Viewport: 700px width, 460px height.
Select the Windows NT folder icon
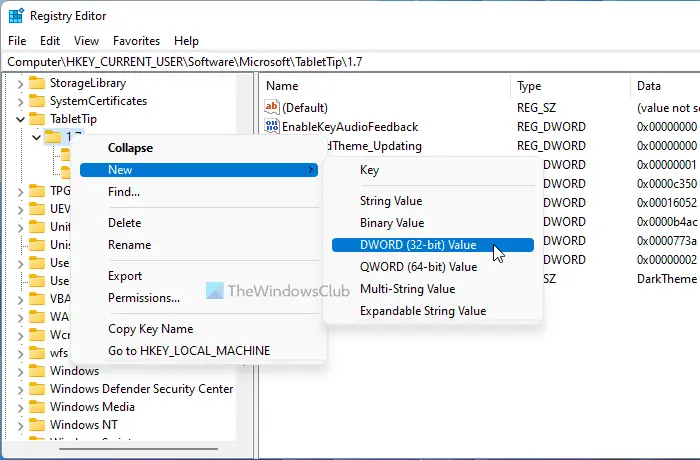[37, 424]
